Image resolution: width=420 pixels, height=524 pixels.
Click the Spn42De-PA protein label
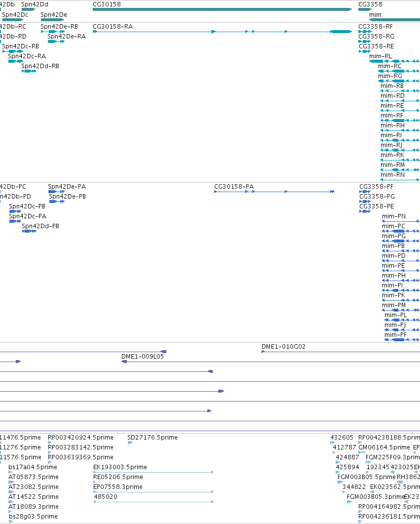pyautogui.click(x=67, y=187)
